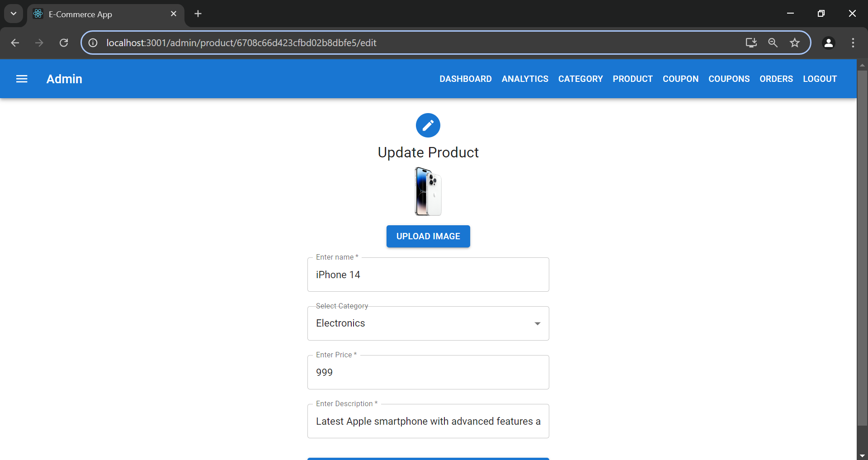Click the UPLOAD IMAGE button

coord(428,236)
